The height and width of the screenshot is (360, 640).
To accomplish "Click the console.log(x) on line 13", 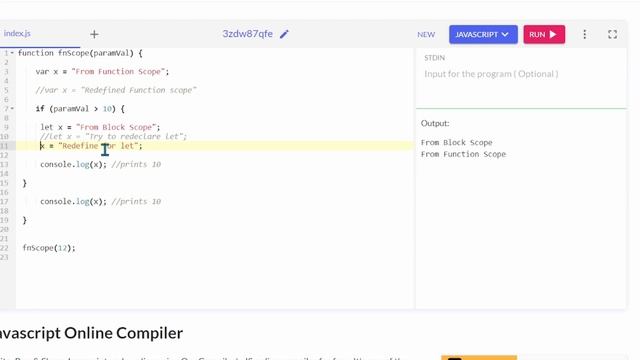I will tap(73, 164).
